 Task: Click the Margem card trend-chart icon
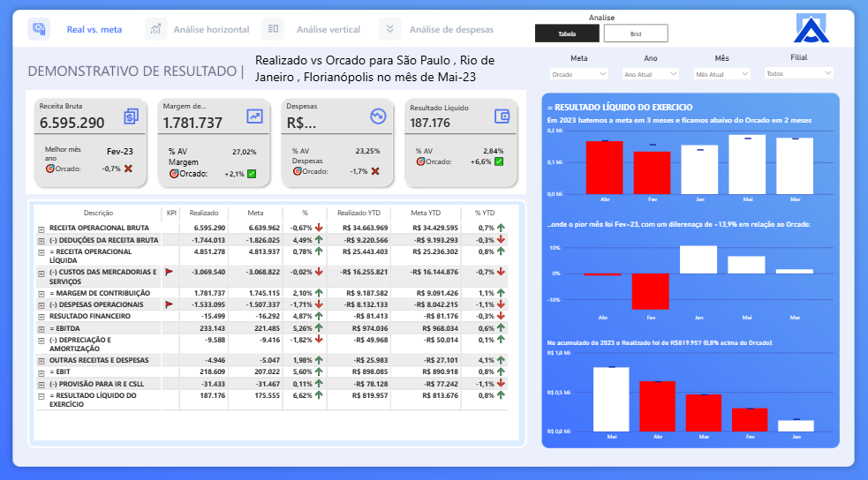pos(254,116)
